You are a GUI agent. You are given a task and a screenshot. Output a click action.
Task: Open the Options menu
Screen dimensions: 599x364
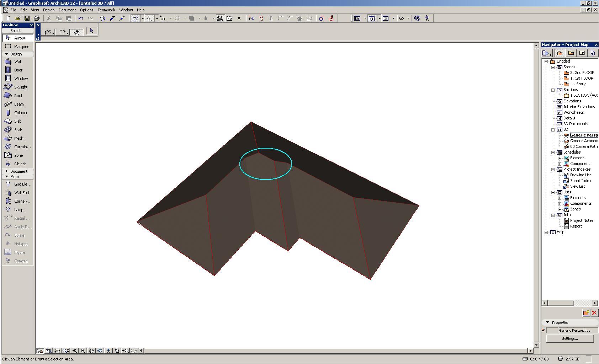click(x=86, y=10)
